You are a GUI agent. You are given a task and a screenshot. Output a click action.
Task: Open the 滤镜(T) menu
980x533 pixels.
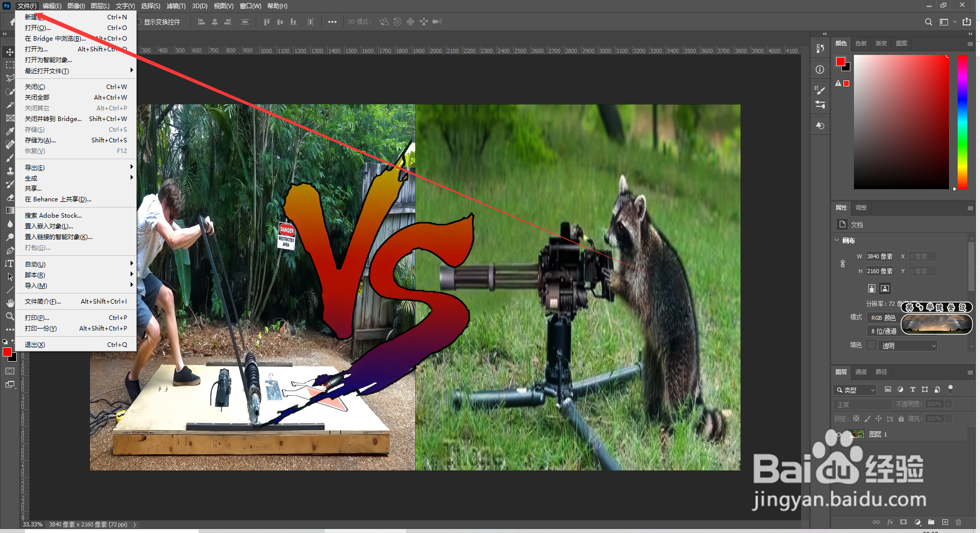[x=176, y=6]
